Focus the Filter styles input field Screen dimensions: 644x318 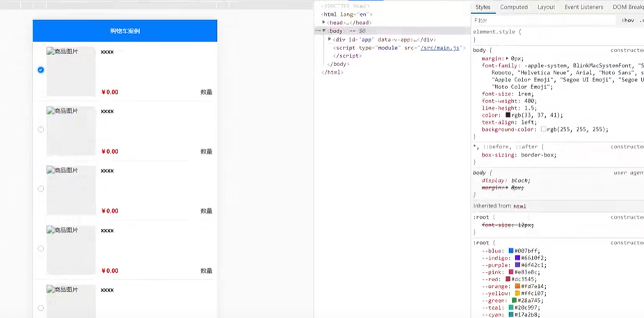tap(544, 20)
